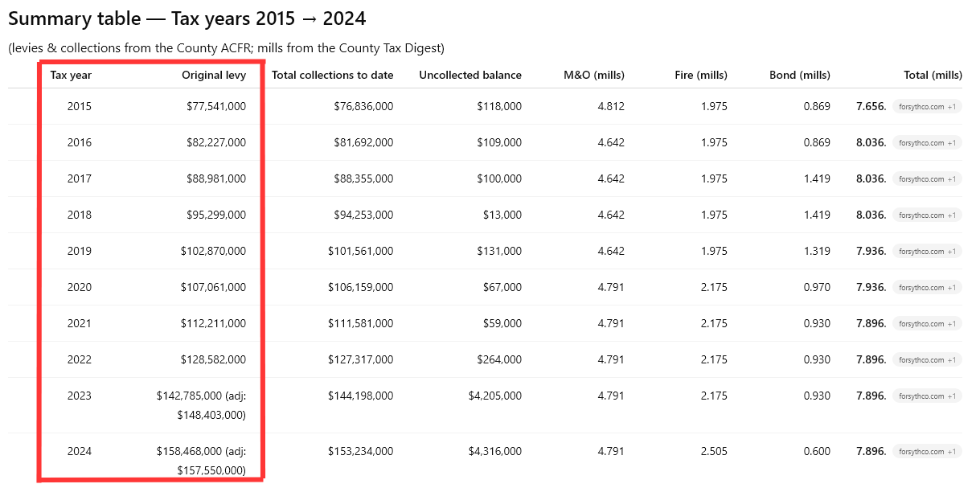Click M&O mills value 4.812
This screenshot has height=484, width=980.
(x=611, y=106)
